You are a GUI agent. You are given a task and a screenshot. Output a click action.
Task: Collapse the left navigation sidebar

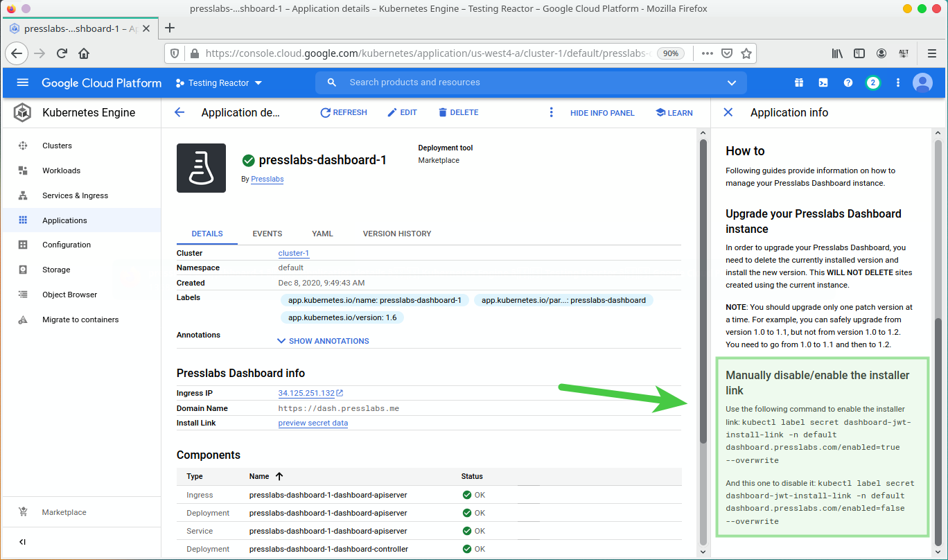click(22, 541)
